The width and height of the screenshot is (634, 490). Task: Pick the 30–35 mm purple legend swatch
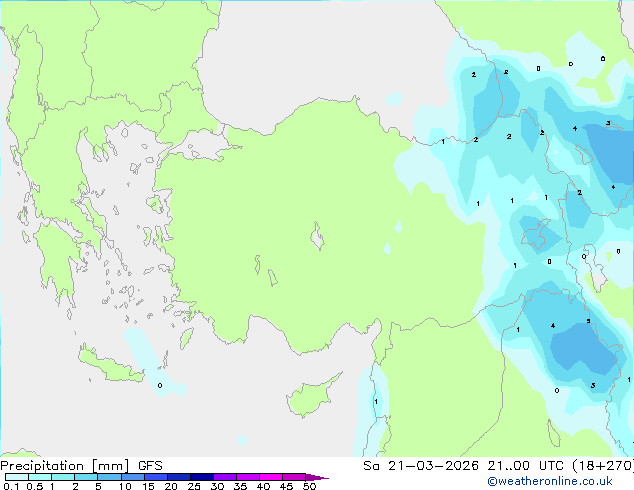[224, 477]
